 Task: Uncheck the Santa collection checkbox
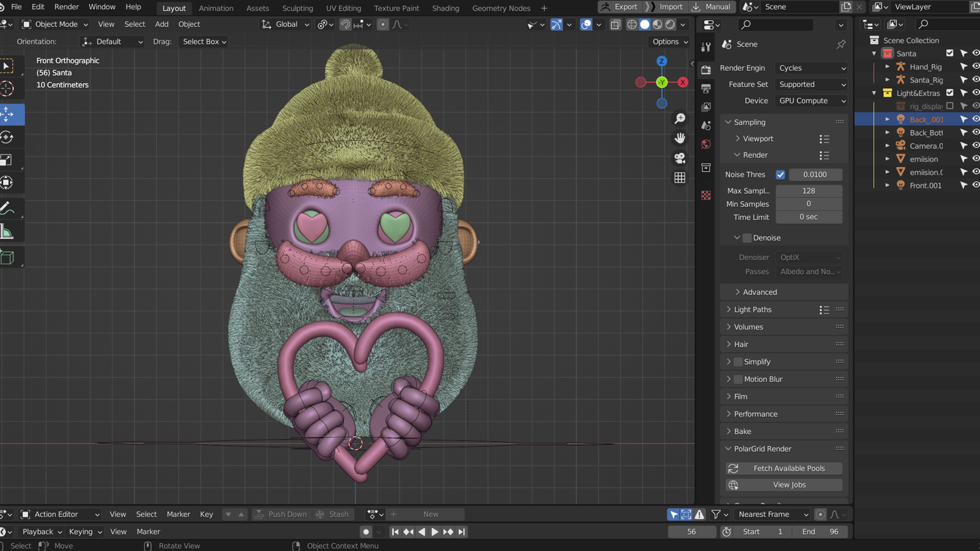pos(950,53)
